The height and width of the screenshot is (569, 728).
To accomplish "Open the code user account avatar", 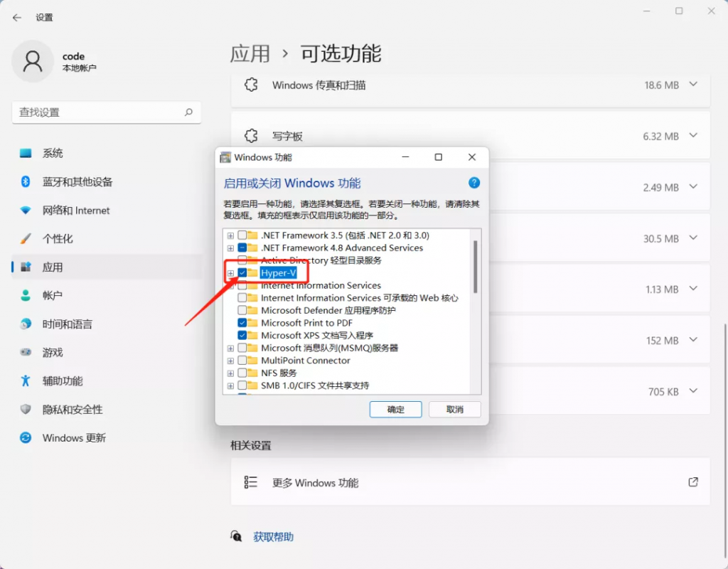I will point(33,61).
